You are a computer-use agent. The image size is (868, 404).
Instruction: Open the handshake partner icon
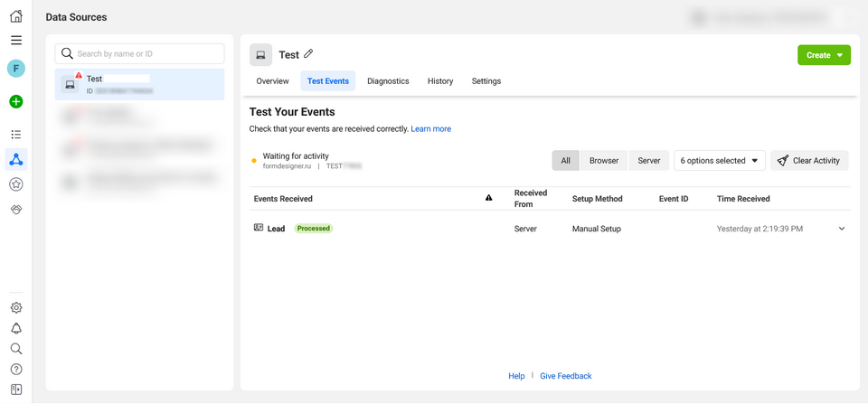tap(16, 209)
